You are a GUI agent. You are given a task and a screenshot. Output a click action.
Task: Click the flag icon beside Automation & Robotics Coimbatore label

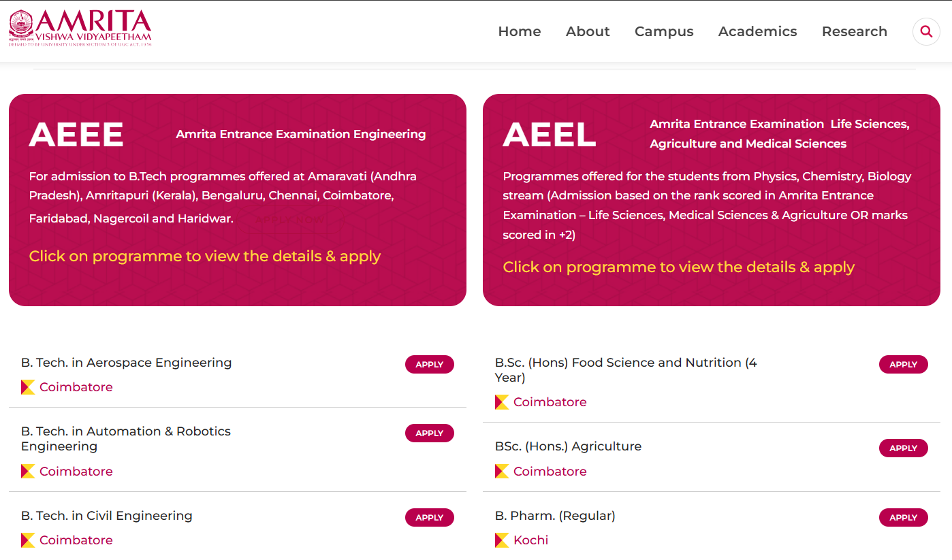click(28, 471)
